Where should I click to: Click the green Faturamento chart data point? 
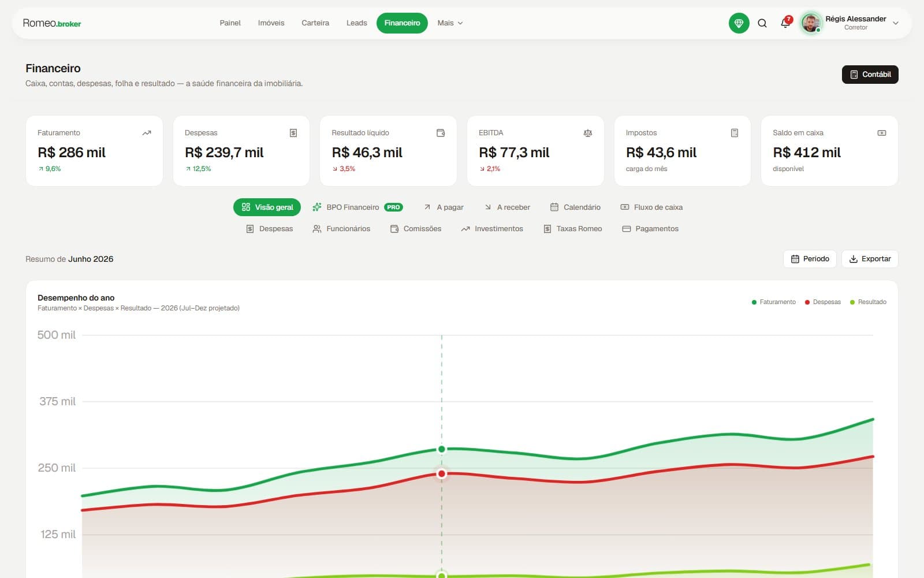[x=442, y=449]
